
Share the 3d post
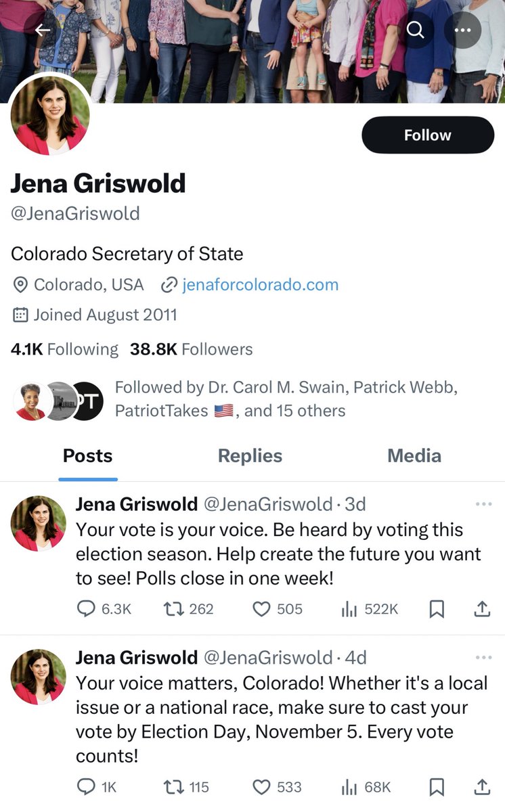(481, 609)
